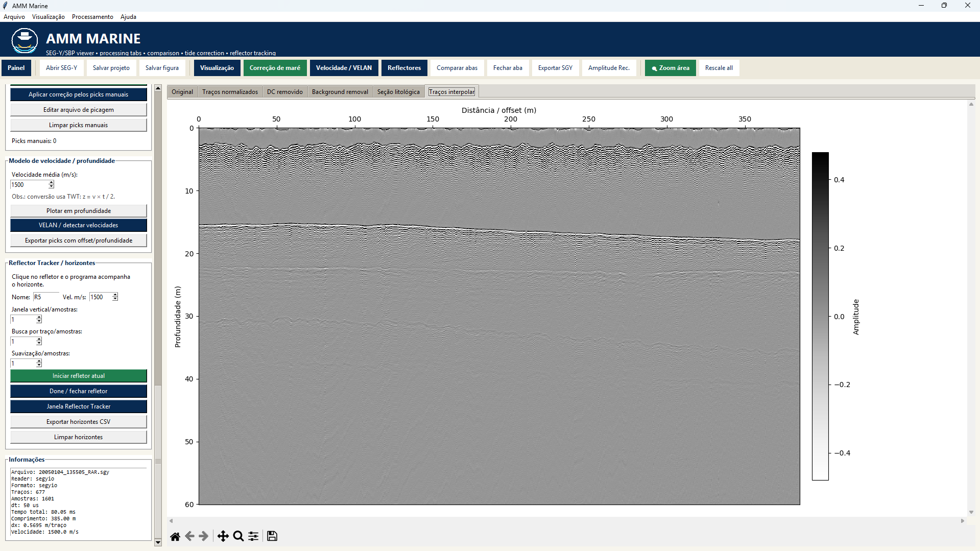Adjust Velocidade média spinner arrows

(x=51, y=185)
